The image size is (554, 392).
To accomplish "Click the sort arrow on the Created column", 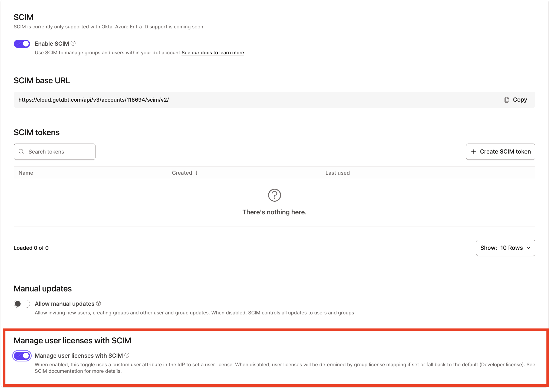I will tap(197, 173).
